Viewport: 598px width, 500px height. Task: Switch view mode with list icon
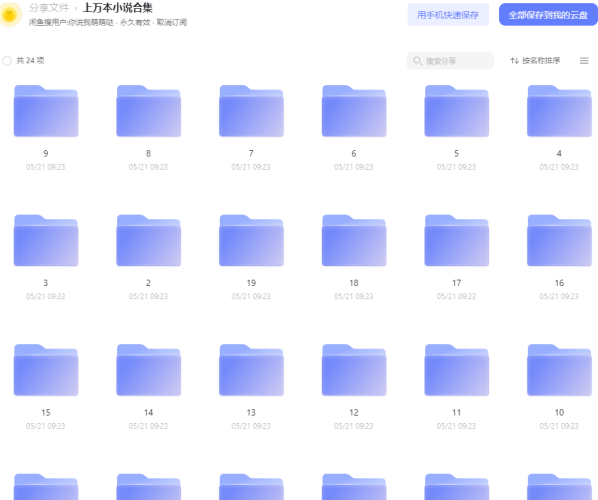click(584, 61)
